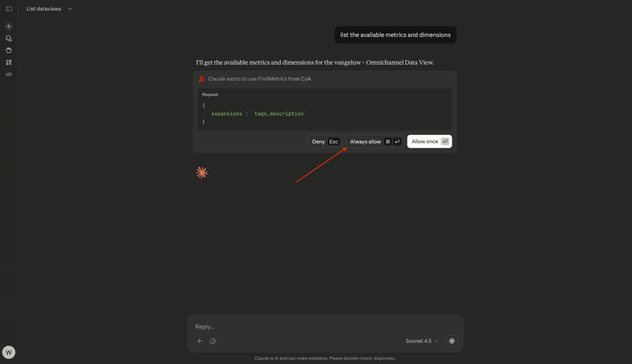
Task: Stop the response generation button
Action: tap(452, 341)
